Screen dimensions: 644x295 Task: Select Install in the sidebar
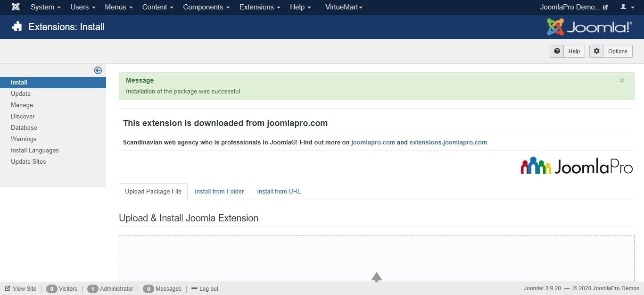[x=53, y=83]
